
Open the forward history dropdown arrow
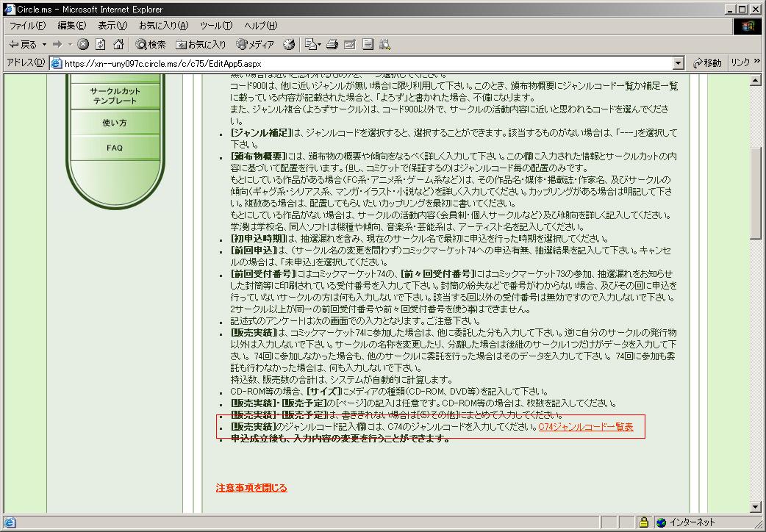point(69,44)
